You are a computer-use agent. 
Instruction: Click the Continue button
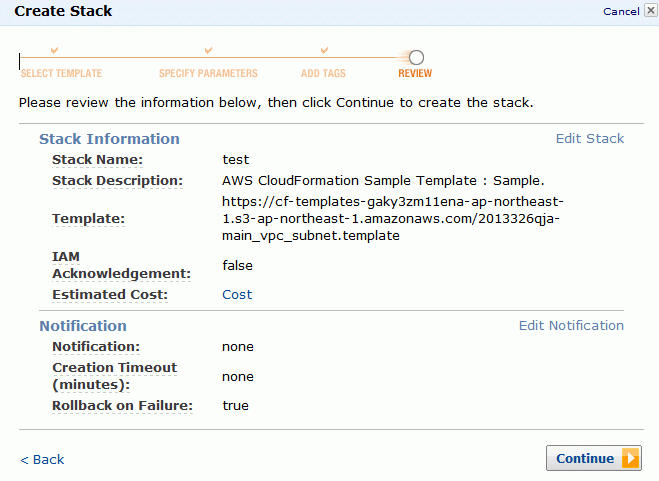(593, 458)
